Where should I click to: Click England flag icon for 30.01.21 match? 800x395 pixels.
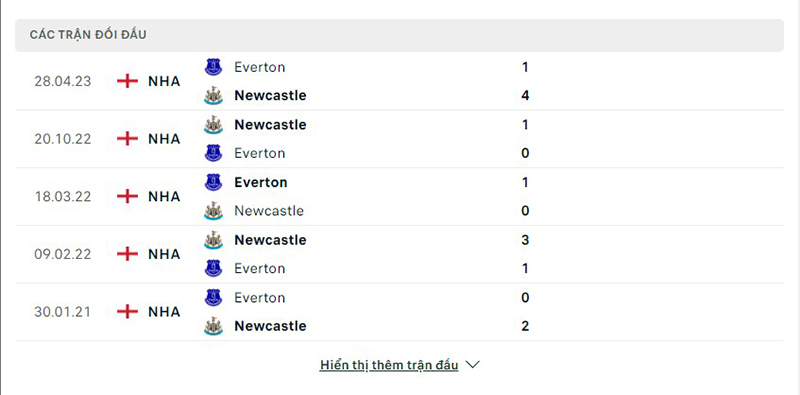tap(128, 312)
